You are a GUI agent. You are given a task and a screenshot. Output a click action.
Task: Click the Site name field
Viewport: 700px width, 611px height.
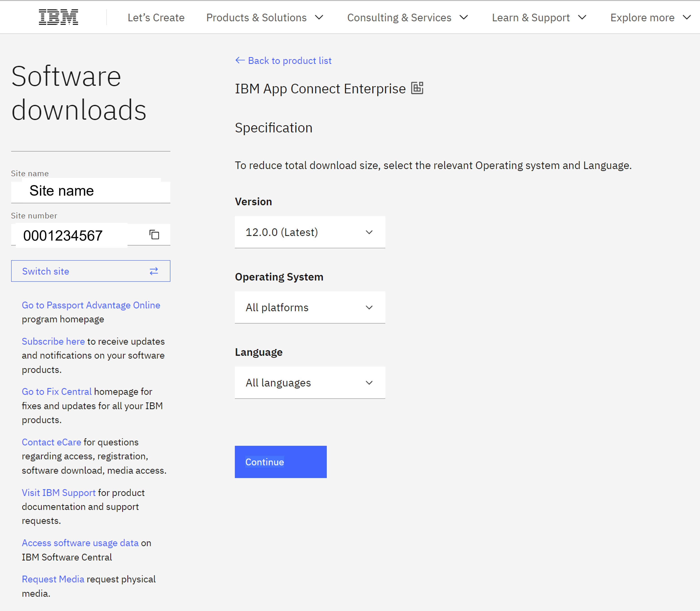[91, 190]
